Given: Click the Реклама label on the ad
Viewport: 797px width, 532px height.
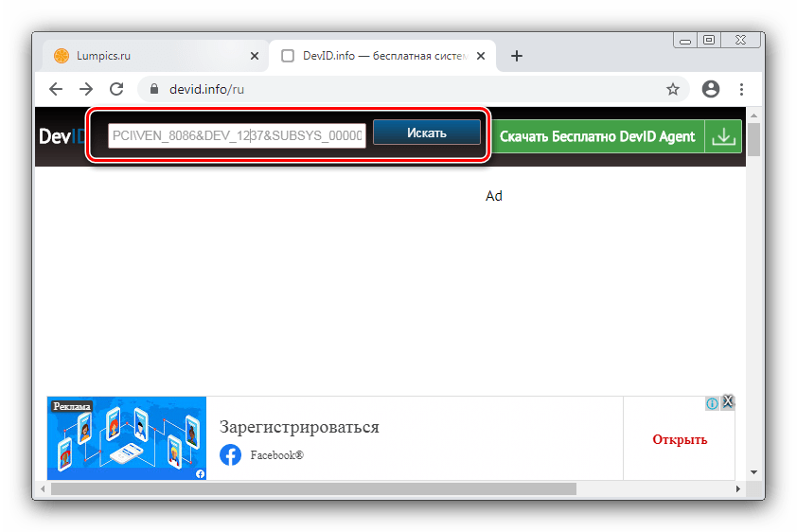Looking at the screenshot, I should tap(72, 406).
